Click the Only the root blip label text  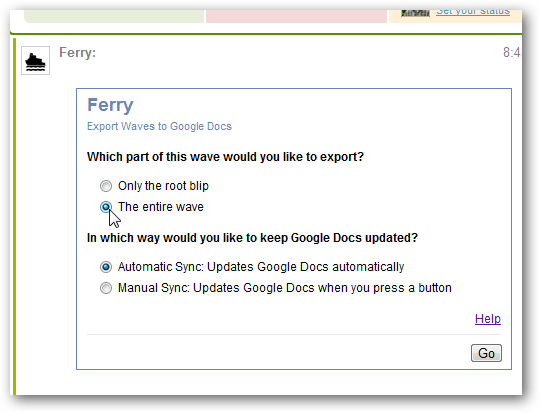click(x=163, y=186)
